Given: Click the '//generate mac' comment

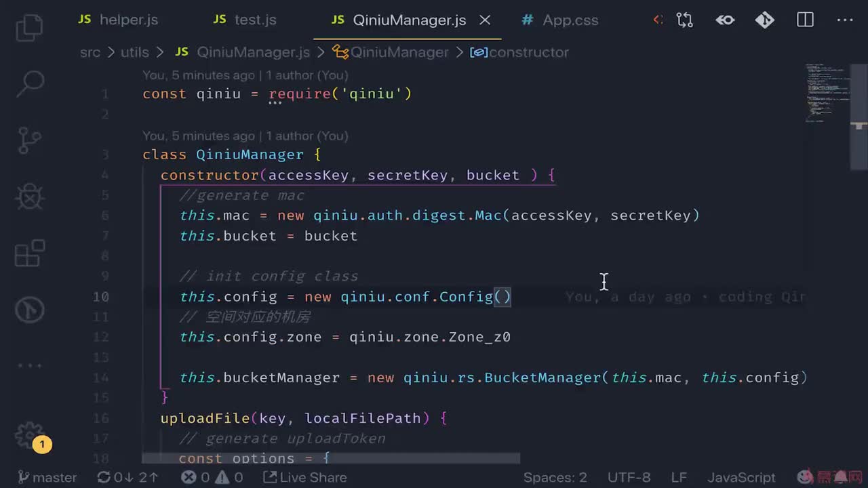Looking at the screenshot, I should click(x=241, y=195).
